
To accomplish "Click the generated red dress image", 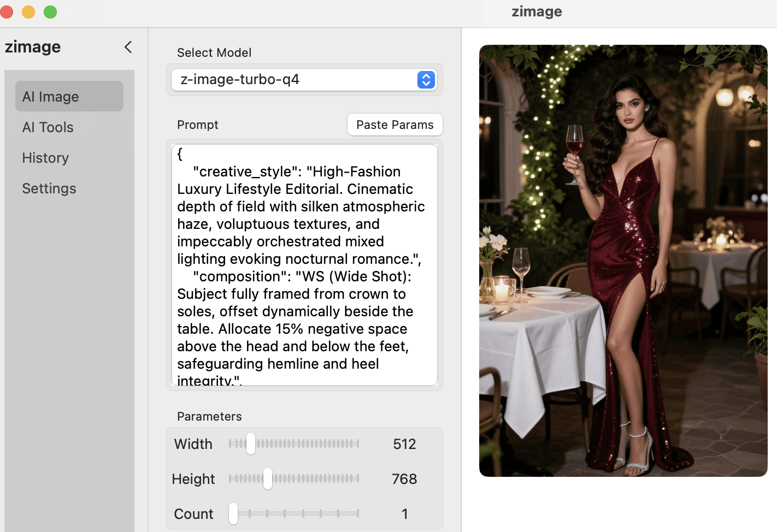I will pos(623,261).
